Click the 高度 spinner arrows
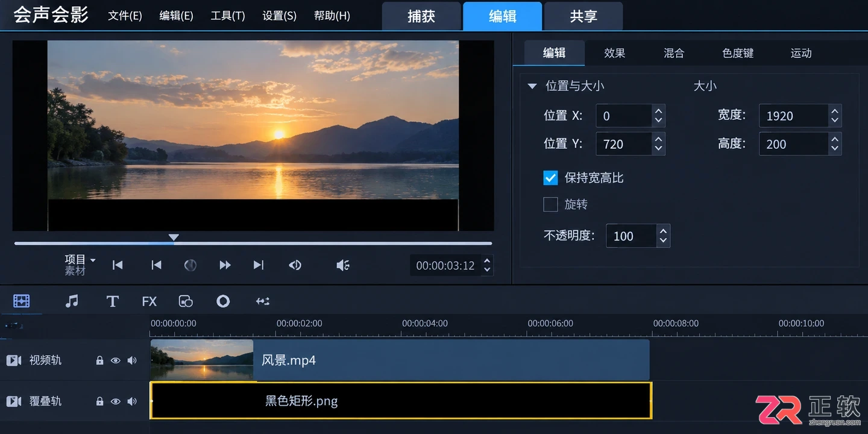The height and width of the screenshot is (434, 868). tap(835, 144)
